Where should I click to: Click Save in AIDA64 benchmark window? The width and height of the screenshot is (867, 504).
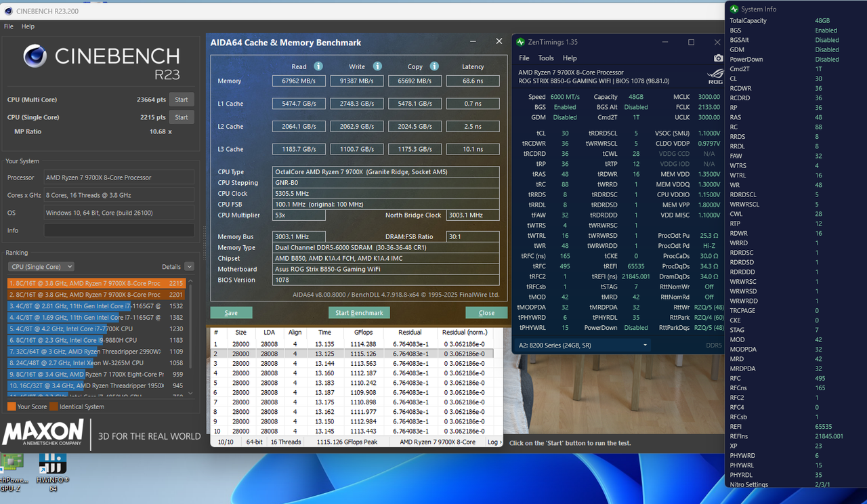point(231,313)
